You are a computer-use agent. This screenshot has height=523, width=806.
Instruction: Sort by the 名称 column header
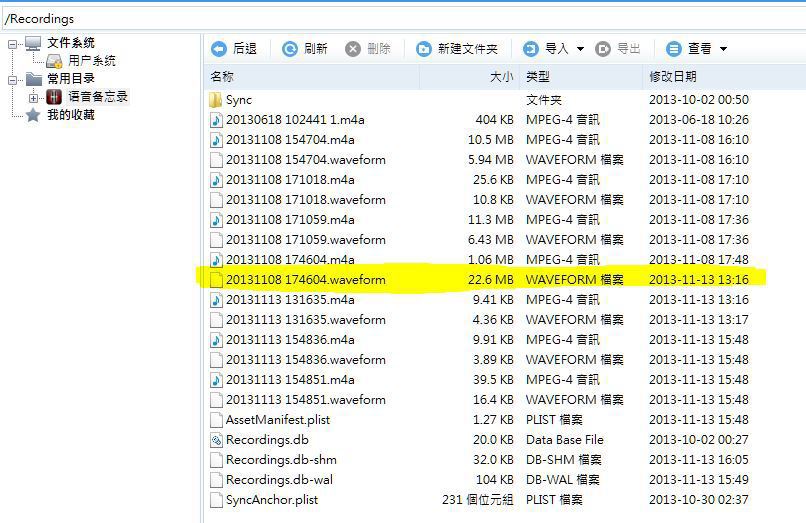[x=312, y=77]
